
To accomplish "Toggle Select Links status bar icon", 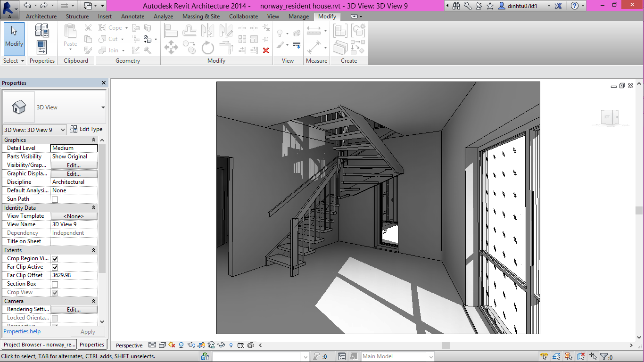I will tap(545, 357).
